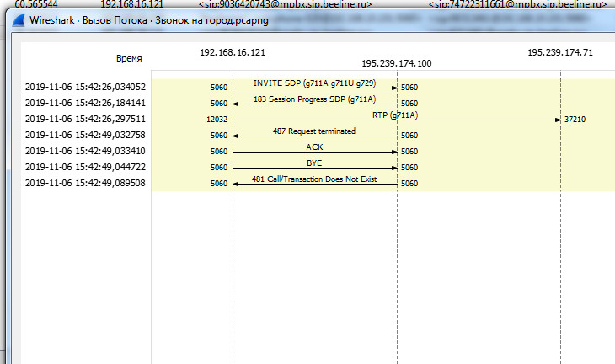Select the INVITE SDP (g711A g711U g729) message
The image size is (615, 364).
tap(314, 83)
